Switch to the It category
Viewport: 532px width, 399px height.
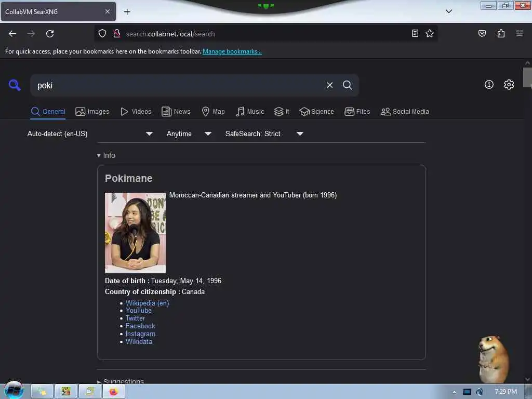pyautogui.click(x=282, y=112)
